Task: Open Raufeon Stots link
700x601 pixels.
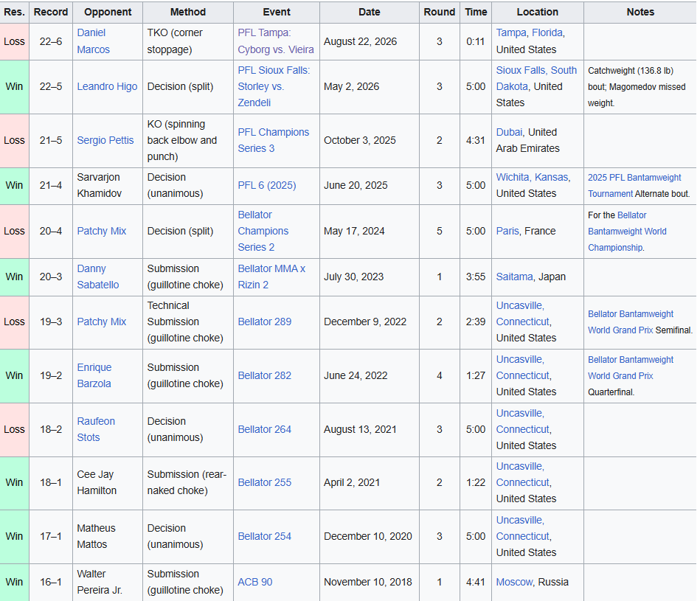Action: tap(96, 429)
